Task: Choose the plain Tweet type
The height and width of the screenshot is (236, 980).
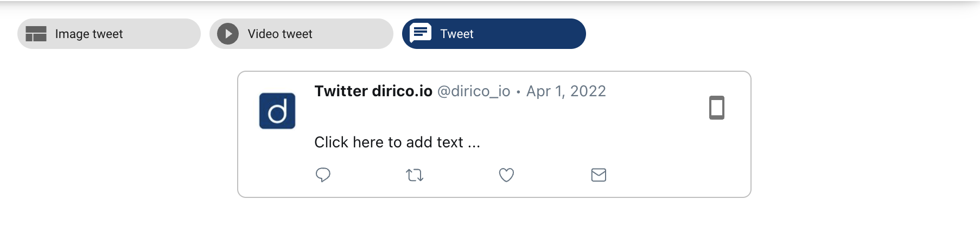Action: coord(494,34)
